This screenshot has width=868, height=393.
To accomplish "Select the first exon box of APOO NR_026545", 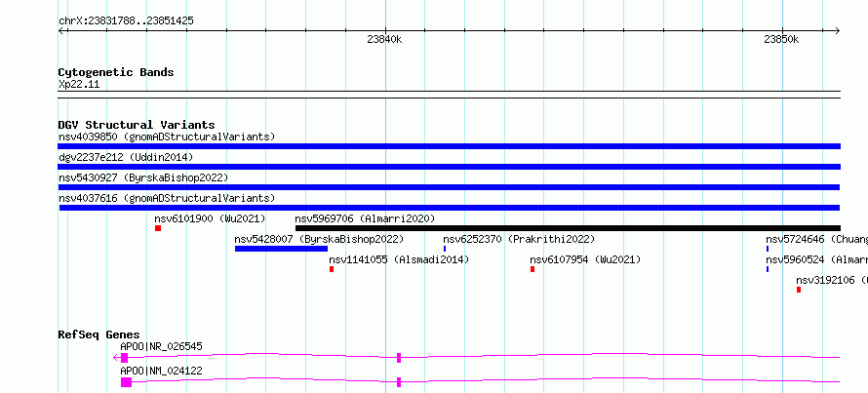I will (124, 358).
